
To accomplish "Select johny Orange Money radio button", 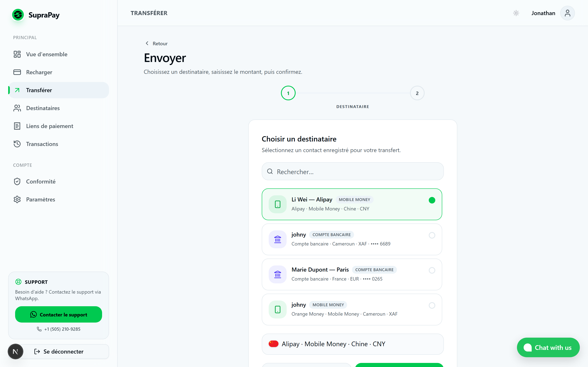I will [432, 305].
